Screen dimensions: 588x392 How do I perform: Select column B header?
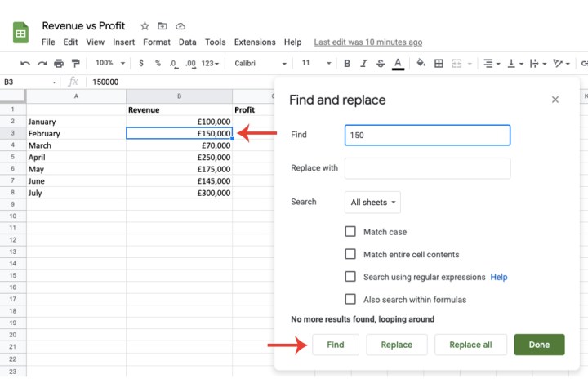[x=179, y=96]
